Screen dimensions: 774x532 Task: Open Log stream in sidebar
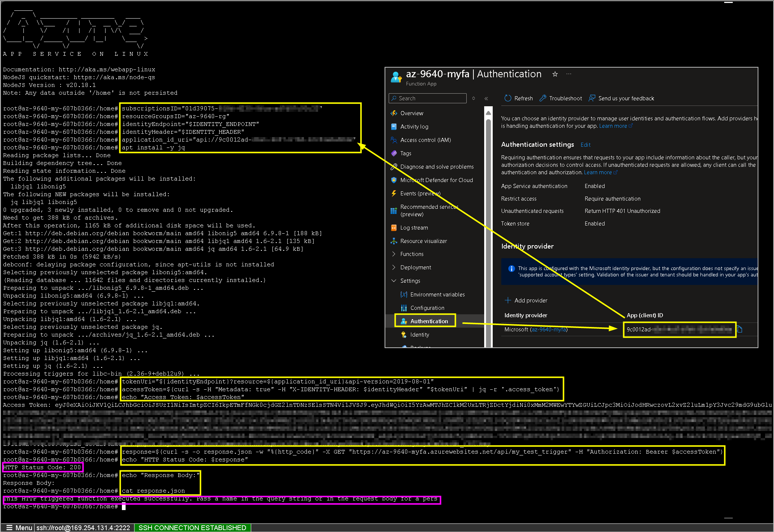[414, 228]
